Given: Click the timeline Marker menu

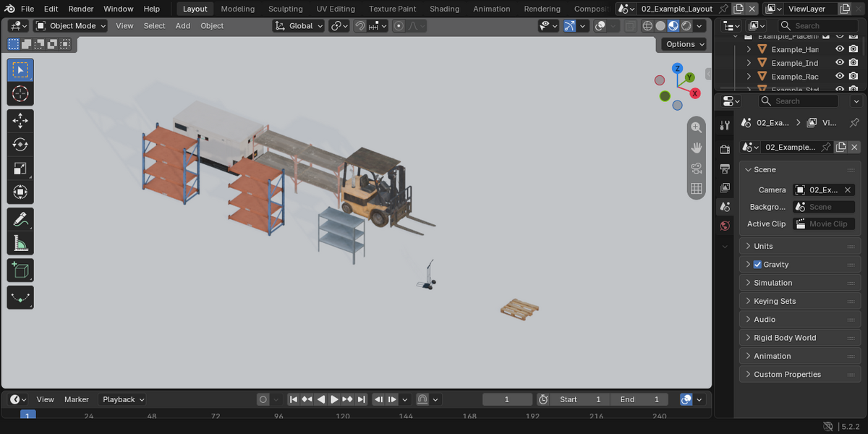Looking at the screenshot, I should (x=77, y=399).
